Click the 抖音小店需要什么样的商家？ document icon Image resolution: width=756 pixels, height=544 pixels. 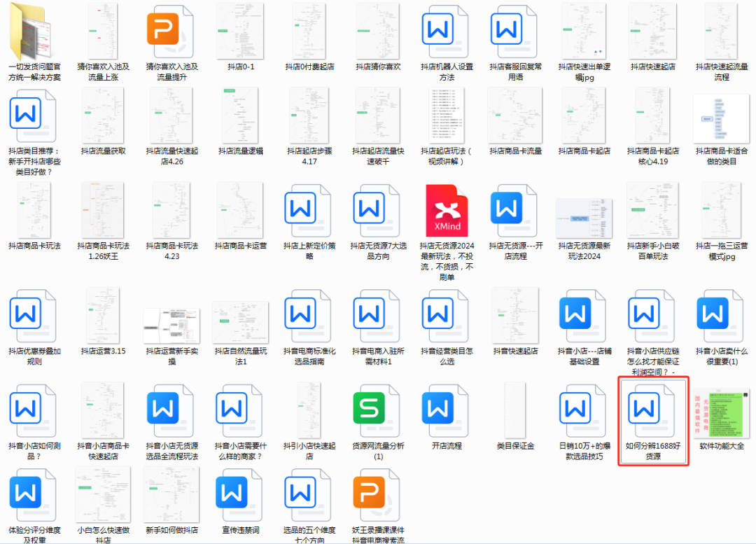pyautogui.click(x=239, y=411)
